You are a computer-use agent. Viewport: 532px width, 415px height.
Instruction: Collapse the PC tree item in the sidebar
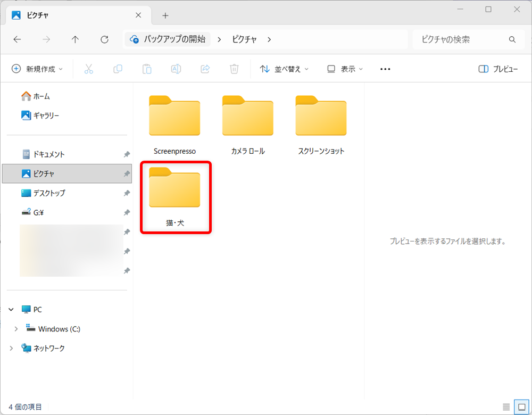click(11, 309)
